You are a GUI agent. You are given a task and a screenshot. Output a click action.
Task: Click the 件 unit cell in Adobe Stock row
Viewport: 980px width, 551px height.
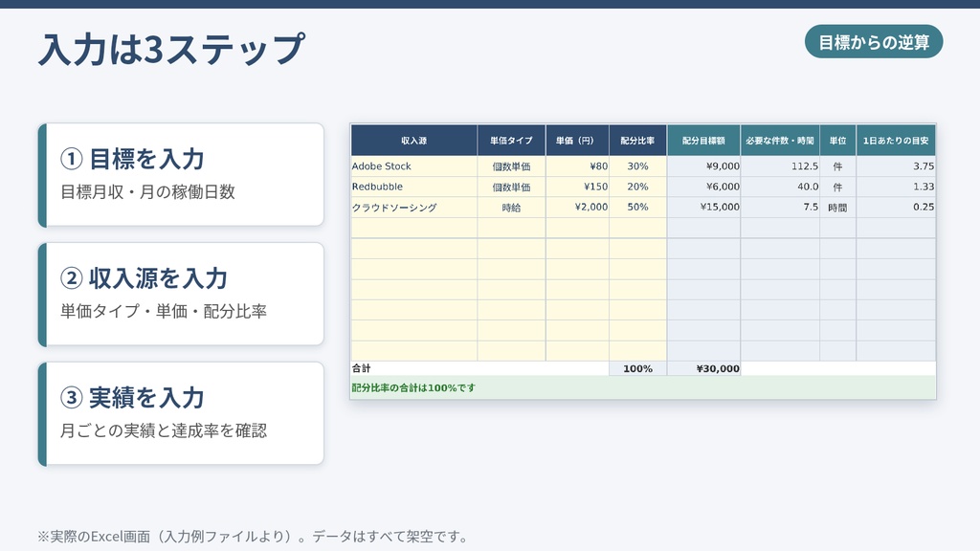tap(837, 166)
